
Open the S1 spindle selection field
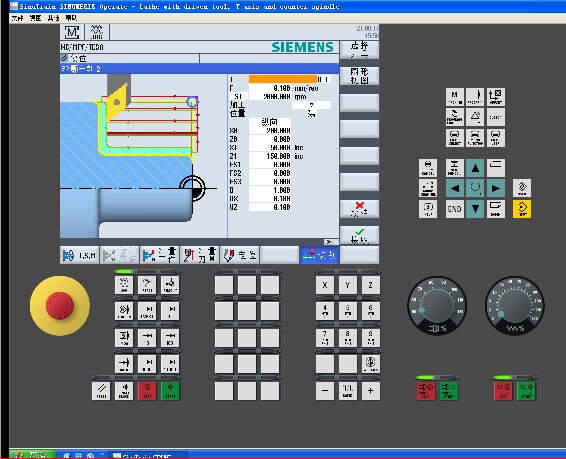click(238, 96)
